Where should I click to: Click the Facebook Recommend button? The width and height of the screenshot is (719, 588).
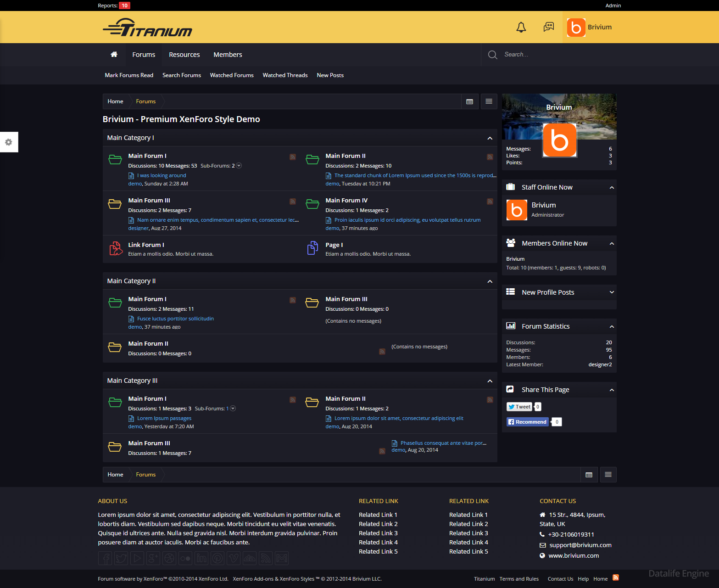(528, 422)
